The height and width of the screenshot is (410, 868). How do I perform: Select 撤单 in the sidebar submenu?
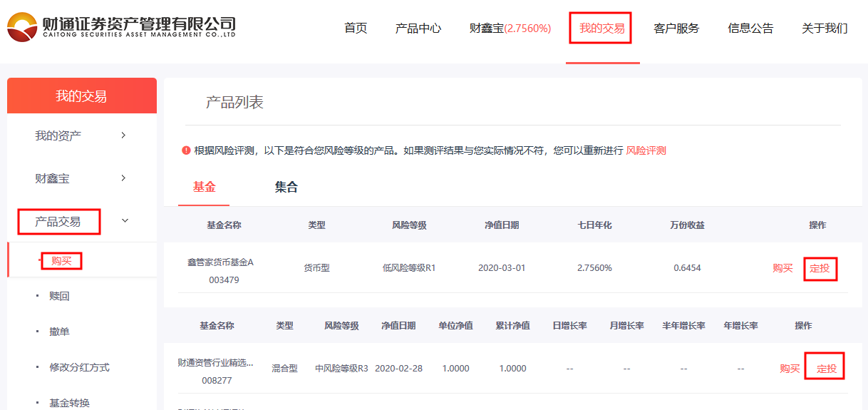(60, 332)
